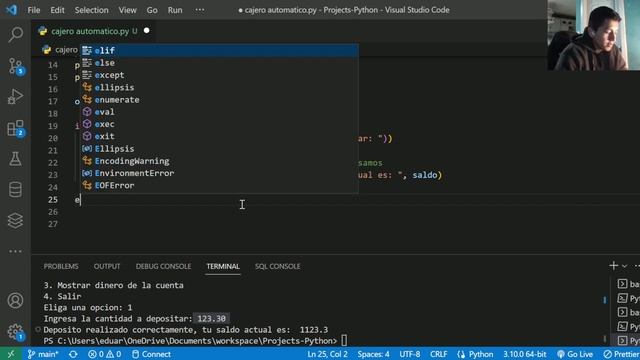The width and height of the screenshot is (640, 360).
Task: Select the cajero automatico.py editor tab
Action: pos(93,31)
